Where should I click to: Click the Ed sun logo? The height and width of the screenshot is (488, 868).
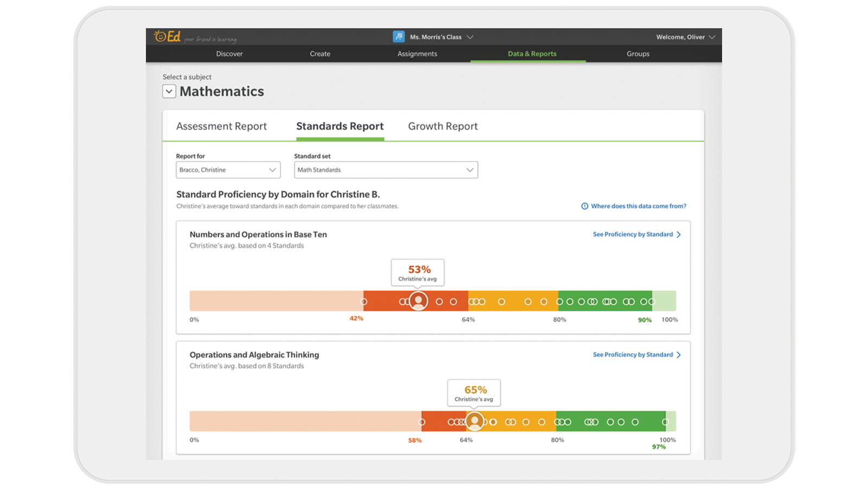[x=167, y=36]
